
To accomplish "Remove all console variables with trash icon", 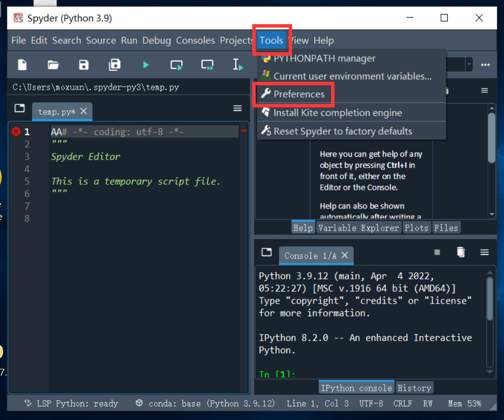I will pos(460,252).
